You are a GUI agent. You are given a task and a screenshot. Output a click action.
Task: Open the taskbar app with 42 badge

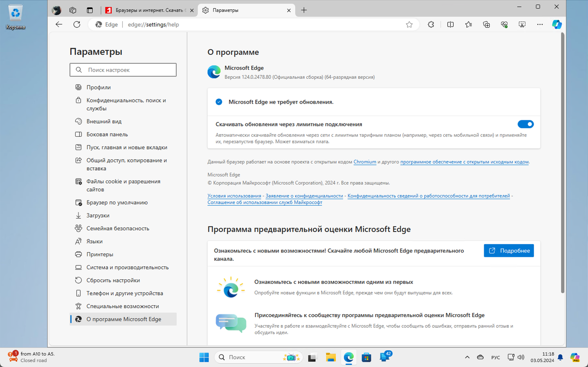coord(385,357)
